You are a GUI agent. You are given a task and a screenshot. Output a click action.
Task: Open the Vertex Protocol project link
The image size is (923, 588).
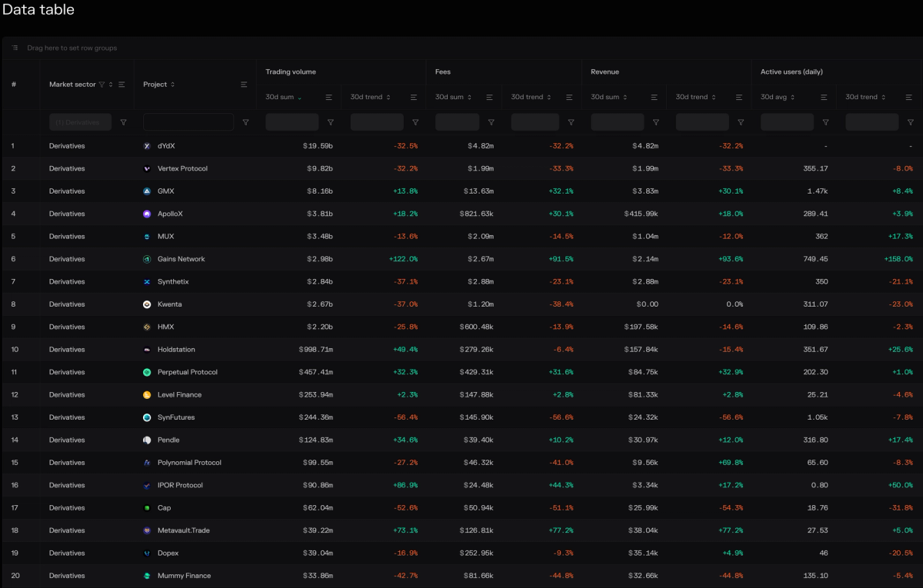coord(182,168)
